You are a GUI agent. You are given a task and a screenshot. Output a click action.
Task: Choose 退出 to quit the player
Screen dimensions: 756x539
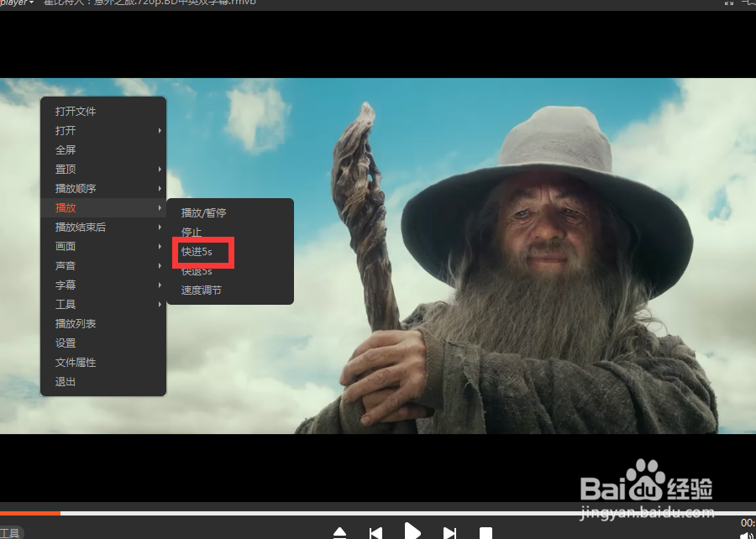click(103, 381)
